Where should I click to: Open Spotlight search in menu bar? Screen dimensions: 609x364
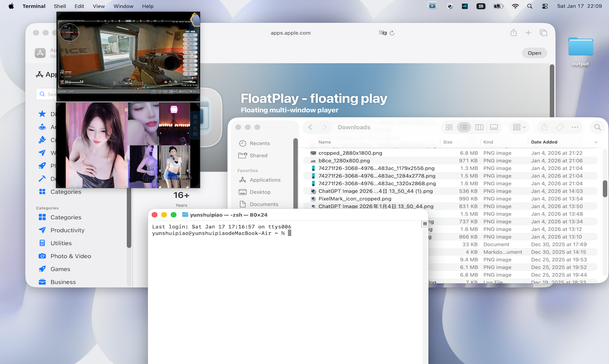(x=529, y=6)
